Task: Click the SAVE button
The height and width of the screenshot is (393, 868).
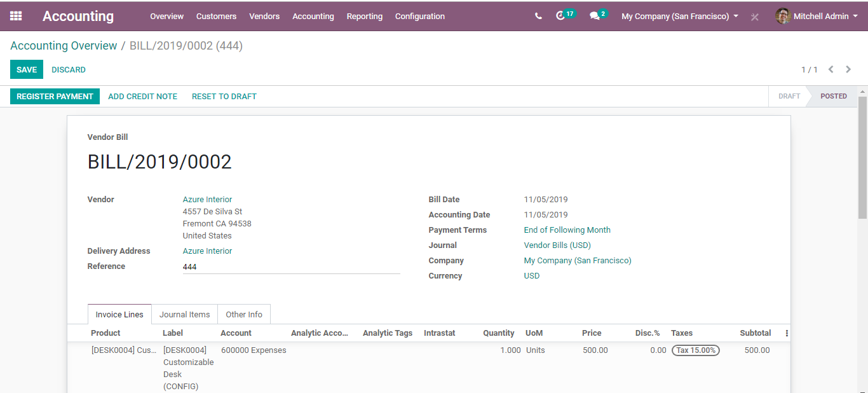Action: (27, 69)
